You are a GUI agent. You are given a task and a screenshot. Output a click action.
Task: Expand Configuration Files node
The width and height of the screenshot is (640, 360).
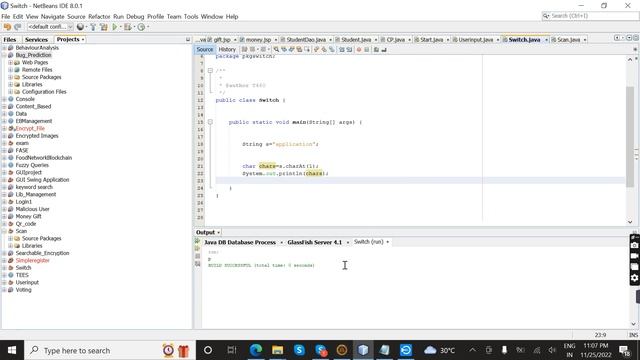pos(11,92)
